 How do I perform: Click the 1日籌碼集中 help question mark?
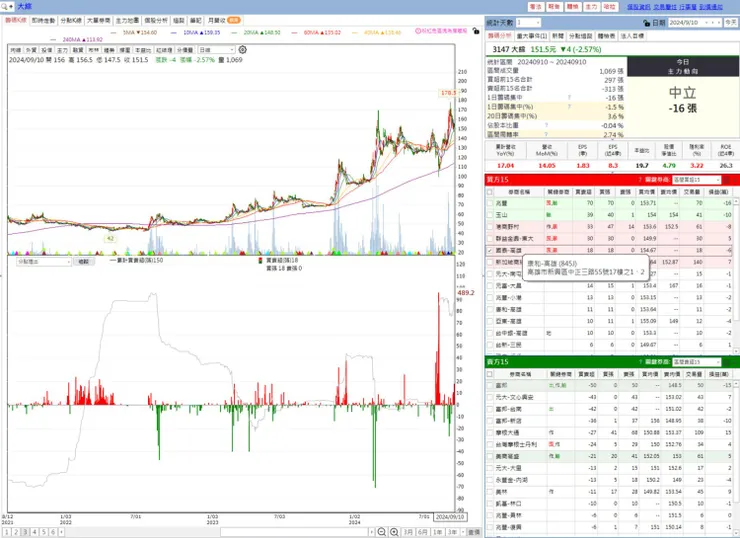[x=569, y=98]
